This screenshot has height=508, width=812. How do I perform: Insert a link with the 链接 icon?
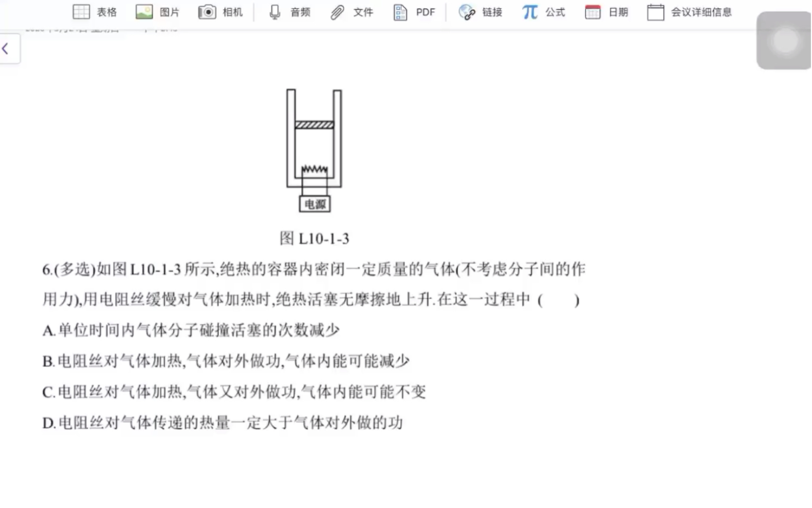click(467, 12)
